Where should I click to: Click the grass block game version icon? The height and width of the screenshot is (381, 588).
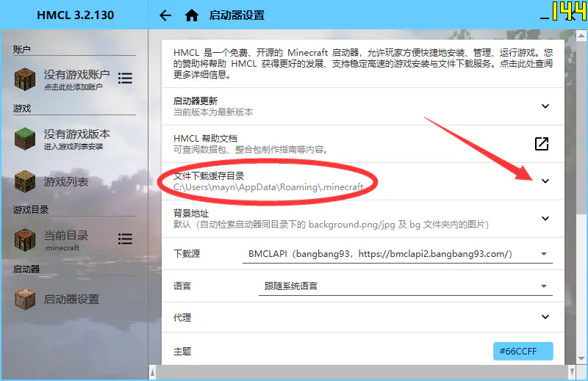point(25,139)
